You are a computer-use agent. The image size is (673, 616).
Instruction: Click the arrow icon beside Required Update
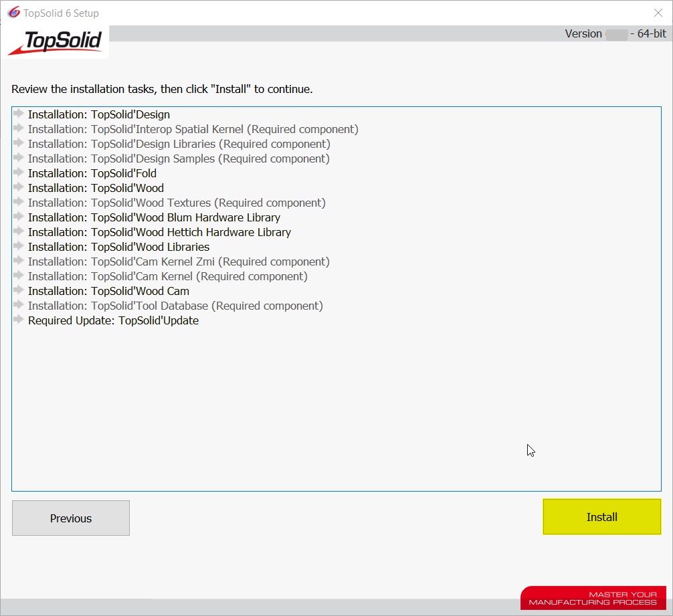19,319
